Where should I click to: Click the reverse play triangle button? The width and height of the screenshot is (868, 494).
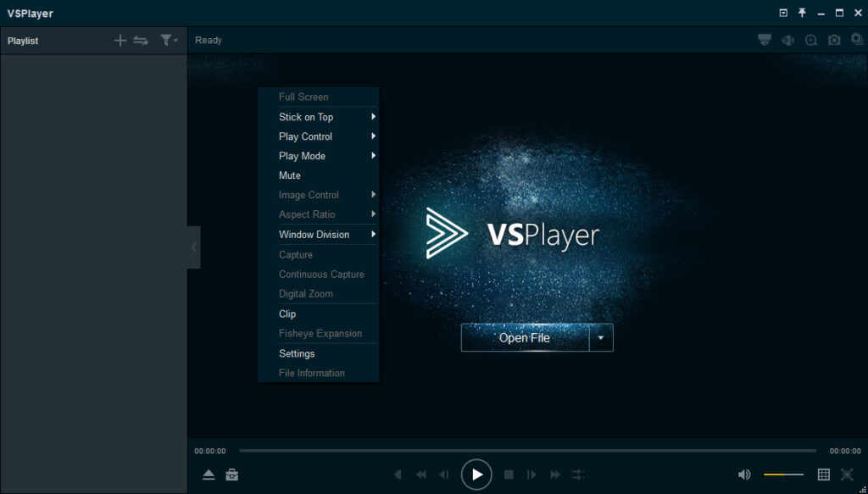(x=398, y=475)
